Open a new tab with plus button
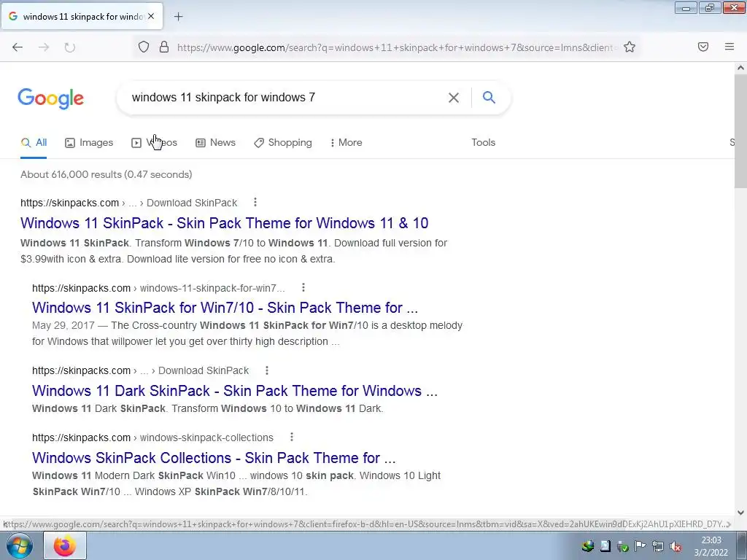Image resolution: width=747 pixels, height=560 pixels. point(178,17)
